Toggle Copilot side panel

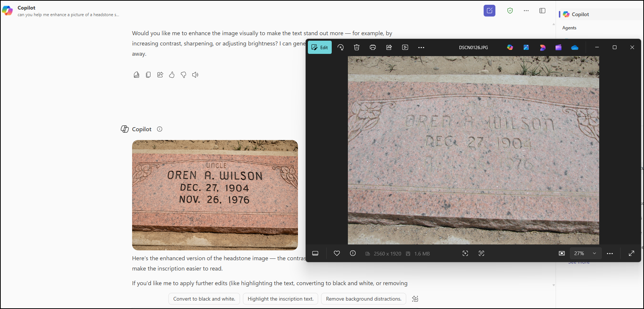point(542,11)
